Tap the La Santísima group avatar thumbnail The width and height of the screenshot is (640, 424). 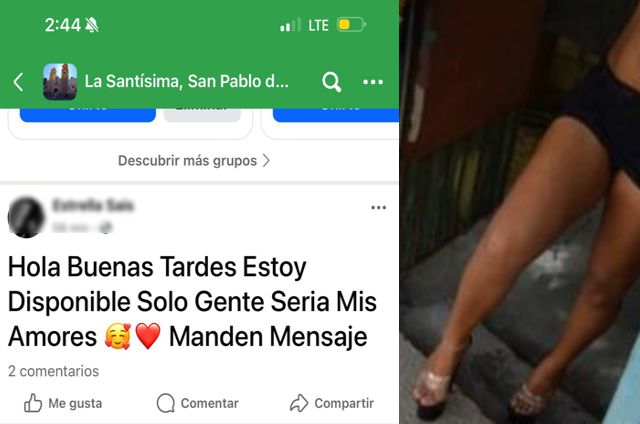click(x=60, y=82)
